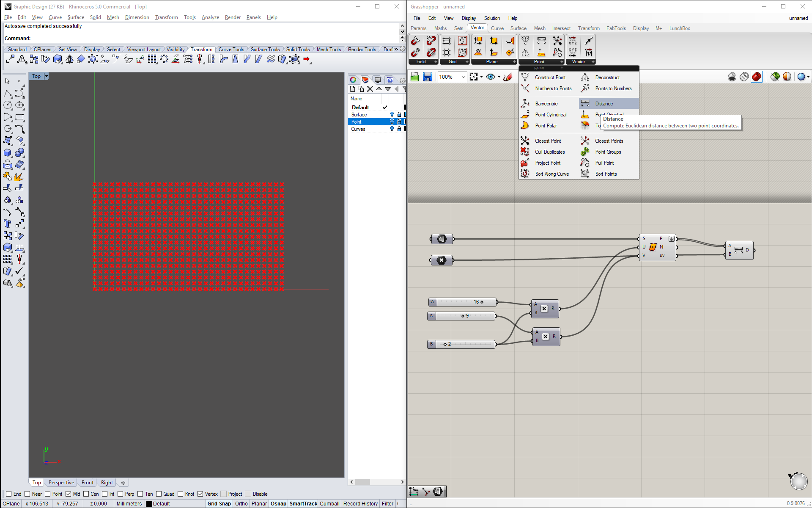
Task: Uncheck the Vertex osnap checkbox
Action: (200, 494)
